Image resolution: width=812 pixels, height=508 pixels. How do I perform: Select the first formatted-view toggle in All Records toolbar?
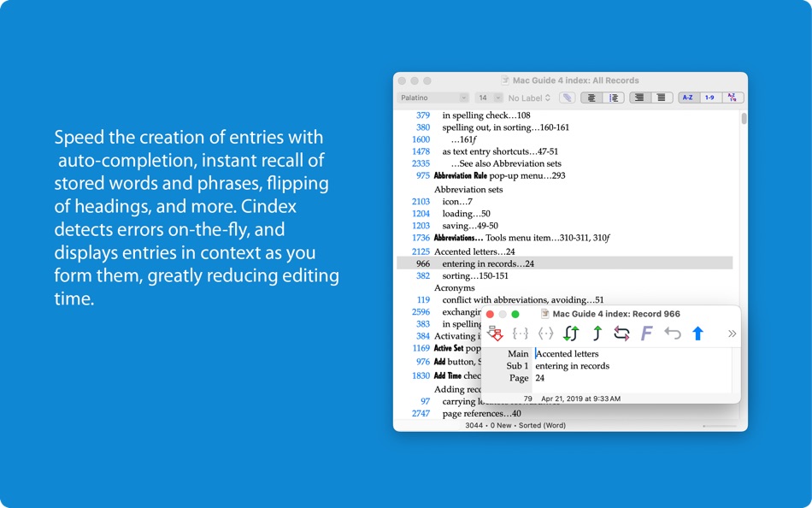point(591,97)
